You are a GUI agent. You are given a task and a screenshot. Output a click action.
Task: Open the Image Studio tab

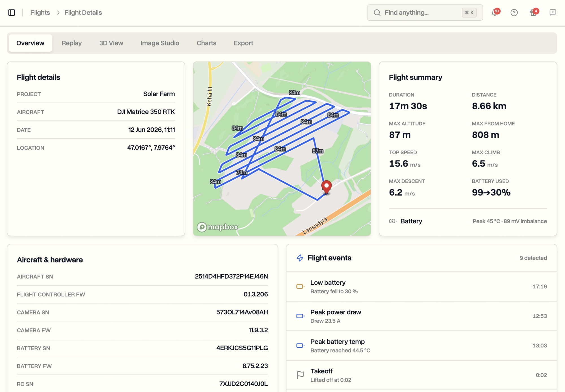pos(160,43)
